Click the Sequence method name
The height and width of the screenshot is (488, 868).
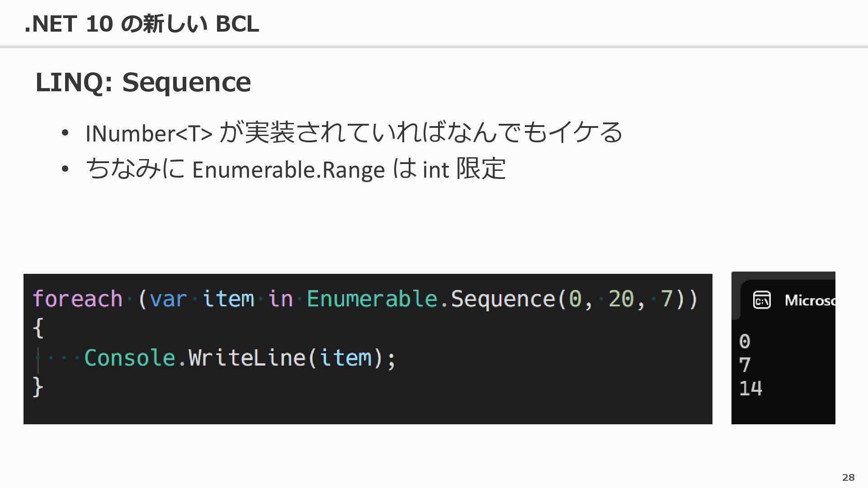click(x=503, y=300)
